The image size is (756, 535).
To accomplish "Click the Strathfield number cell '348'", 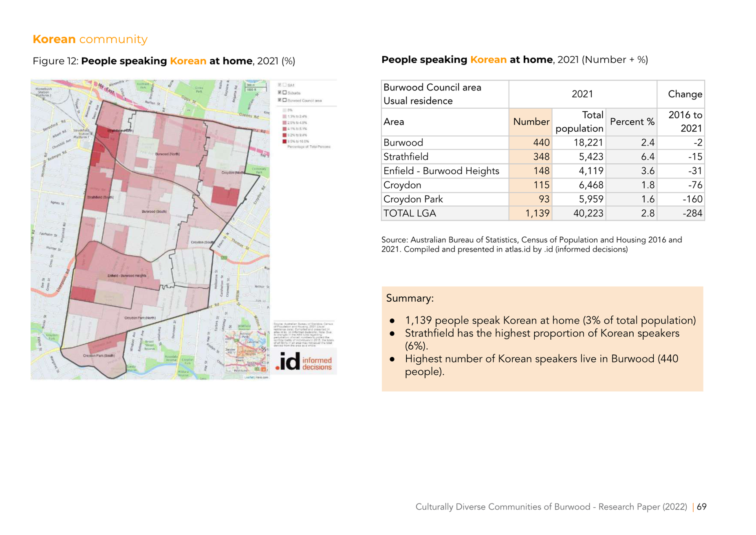I will click(531, 157).
